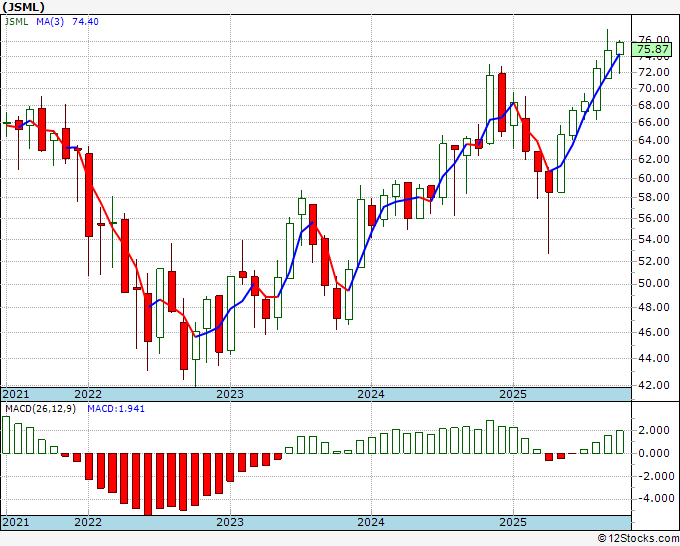
Task: Click the 44.00 price axis label
Action: pyautogui.click(x=656, y=358)
